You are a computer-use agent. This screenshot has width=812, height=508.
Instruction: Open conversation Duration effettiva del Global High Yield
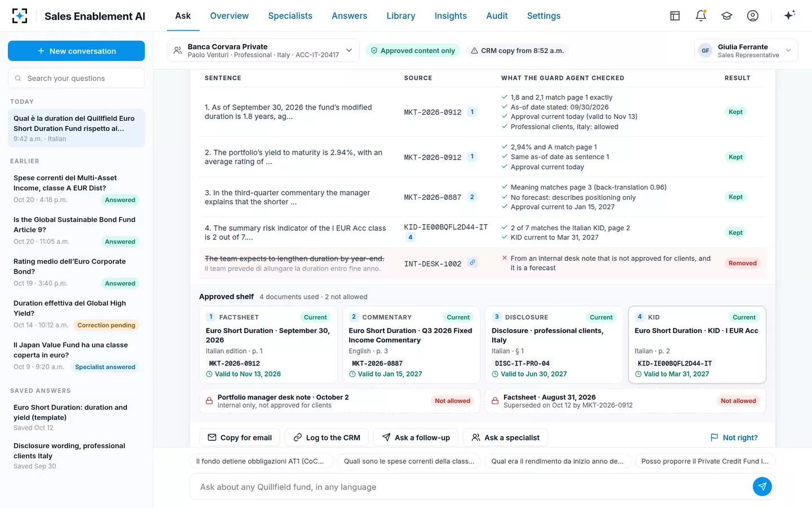[76, 314]
